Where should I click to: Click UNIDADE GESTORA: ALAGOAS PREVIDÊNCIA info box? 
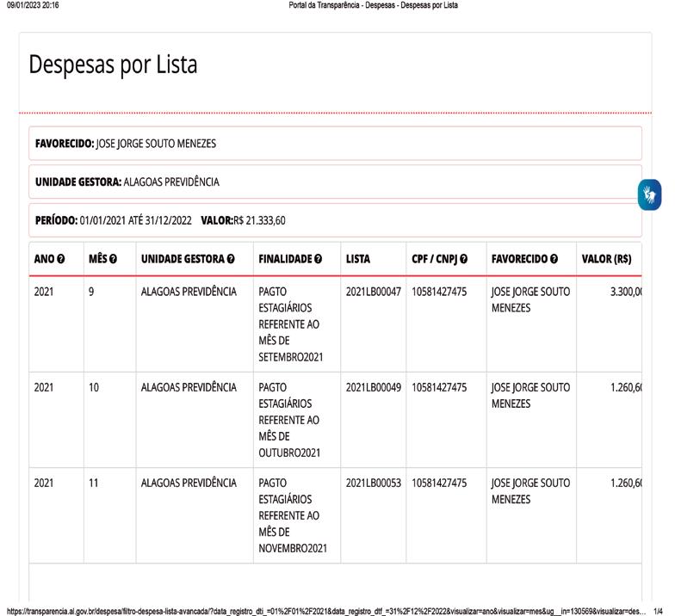click(x=336, y=182)
